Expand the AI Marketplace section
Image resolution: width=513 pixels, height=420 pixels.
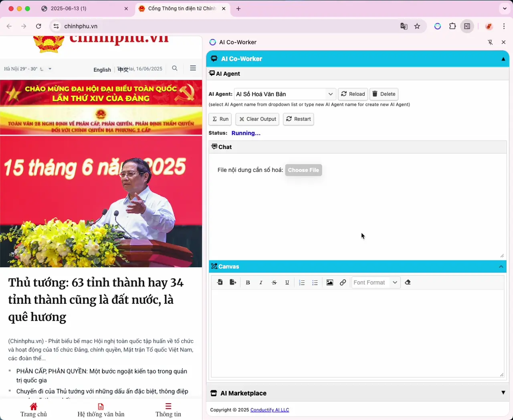(503, 393)
